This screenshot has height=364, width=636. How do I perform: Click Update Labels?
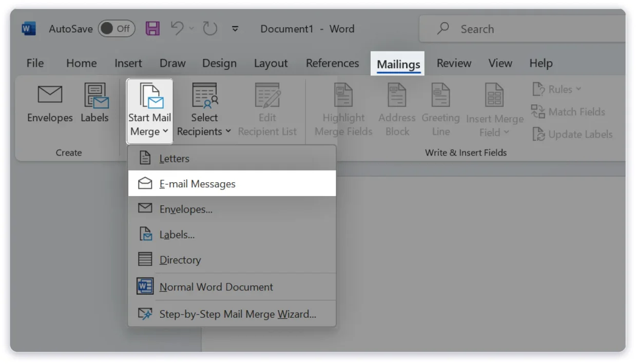572,134
